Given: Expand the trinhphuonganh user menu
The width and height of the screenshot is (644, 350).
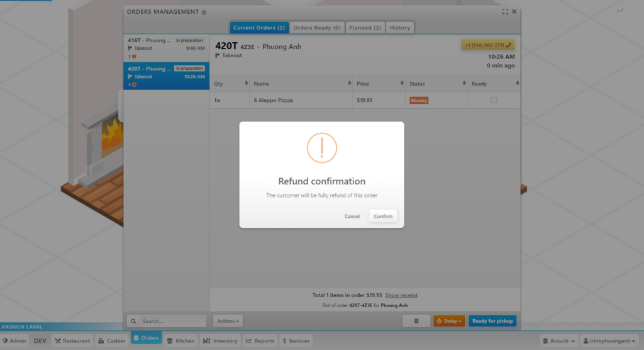Looking at the screenshot, I should click(609, 341).
